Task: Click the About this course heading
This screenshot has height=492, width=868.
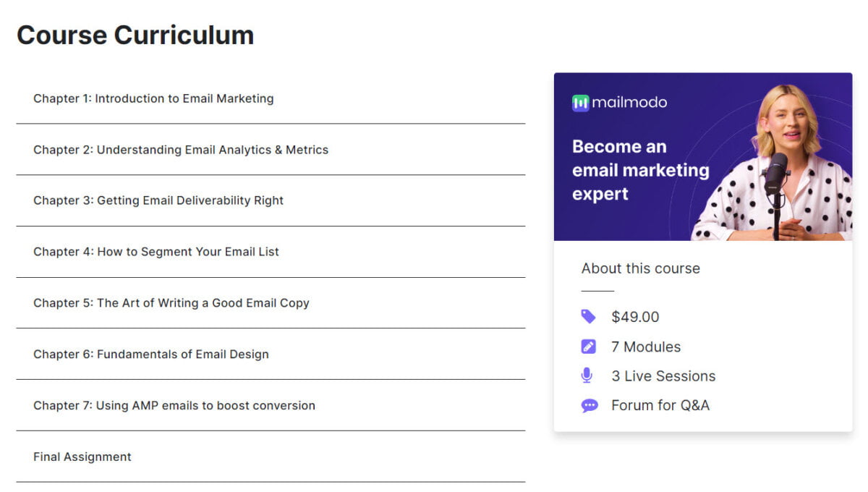Action: pyautogui.click(x=640, y=268)
